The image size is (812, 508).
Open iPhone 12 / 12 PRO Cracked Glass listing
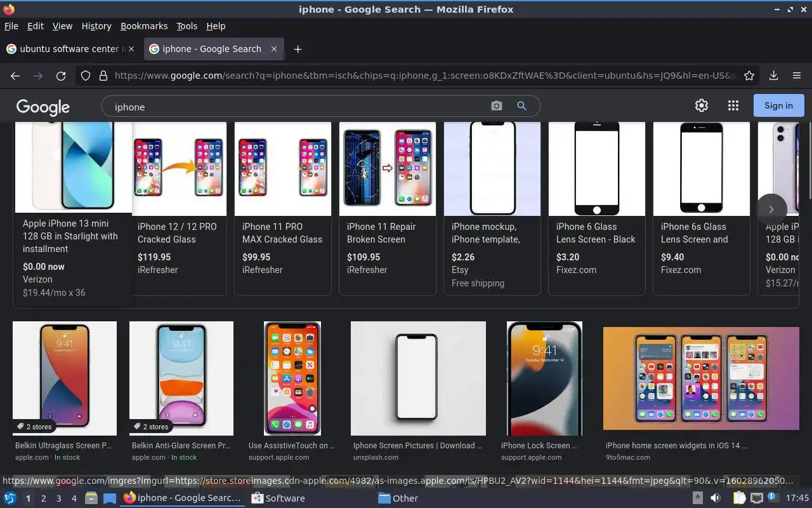tap(178, 208)
